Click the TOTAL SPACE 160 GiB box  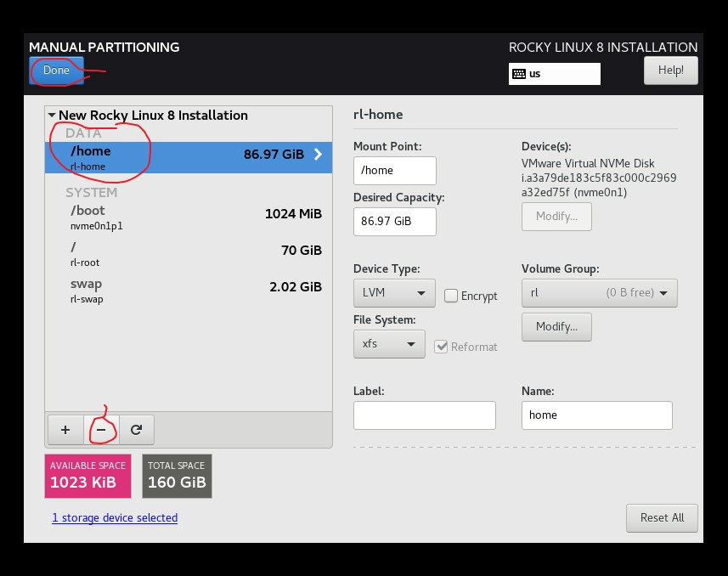tap(177, 476)
